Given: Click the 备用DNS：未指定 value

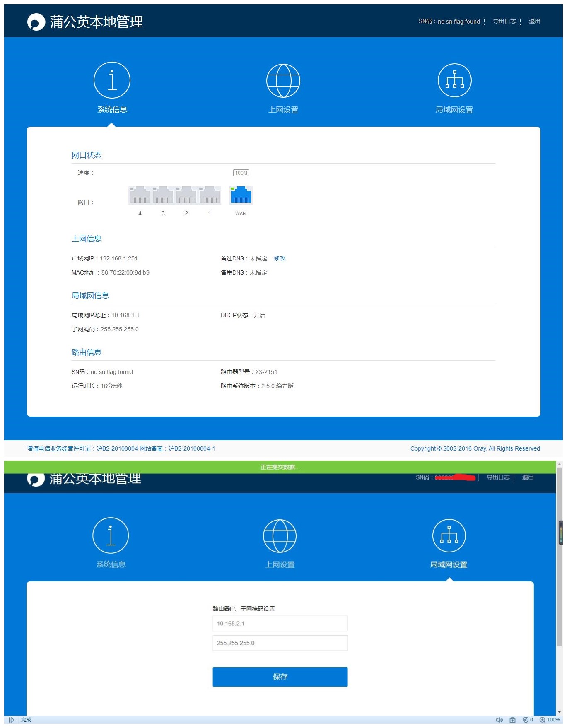Looking at the screenshot, I should tap(244, 272).
